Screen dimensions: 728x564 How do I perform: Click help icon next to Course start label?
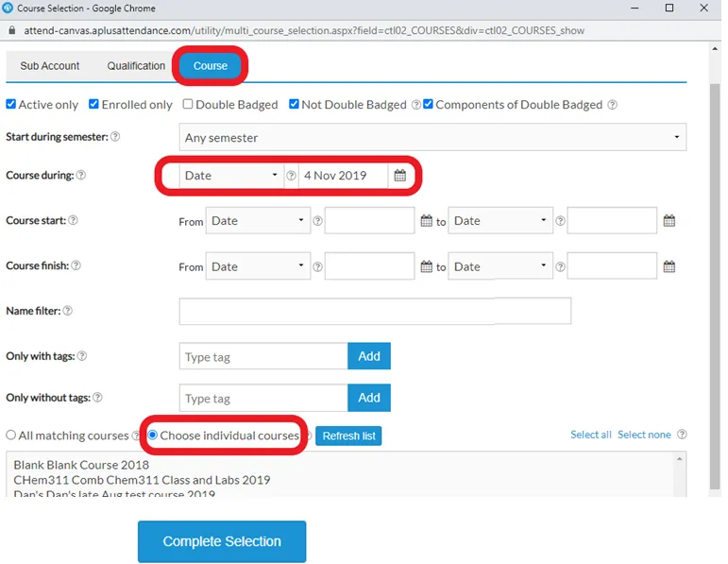tap(73, 220)
